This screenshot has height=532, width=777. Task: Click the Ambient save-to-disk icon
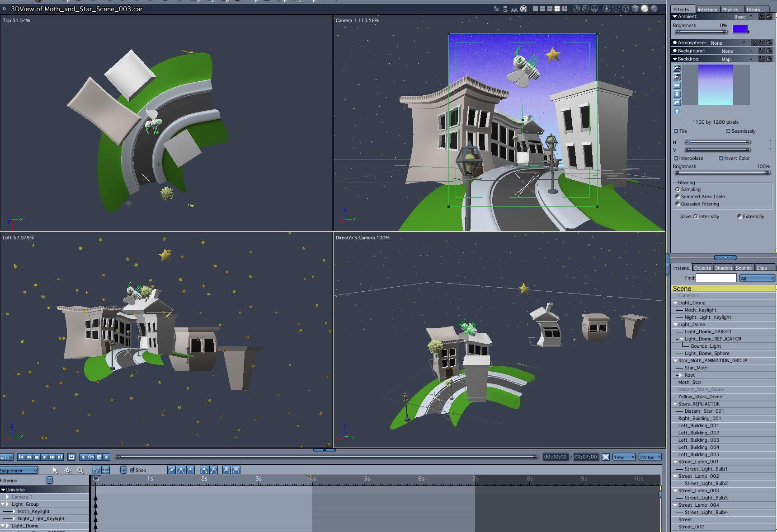pyautogui.click(x=762, y=16)
